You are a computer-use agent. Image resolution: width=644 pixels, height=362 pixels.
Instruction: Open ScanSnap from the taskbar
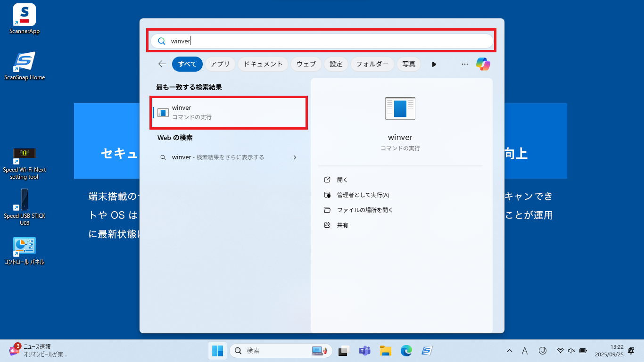427,351
